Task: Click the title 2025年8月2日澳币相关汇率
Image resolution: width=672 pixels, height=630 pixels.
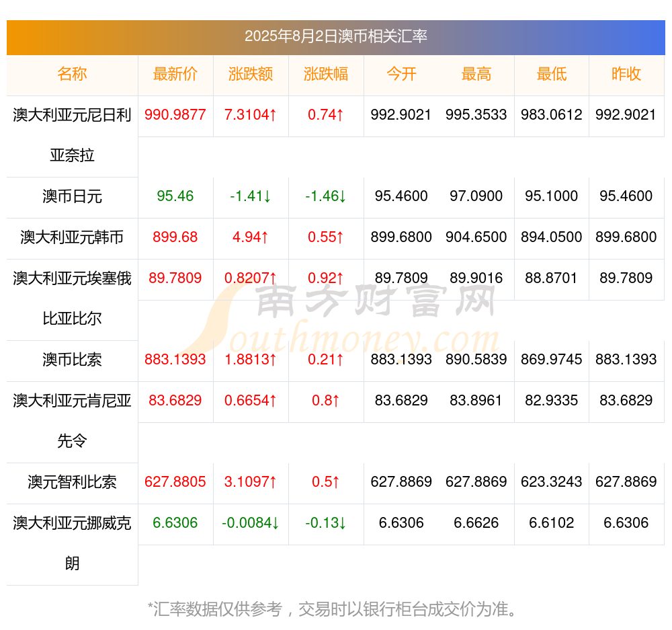Action: pos(335,36)
